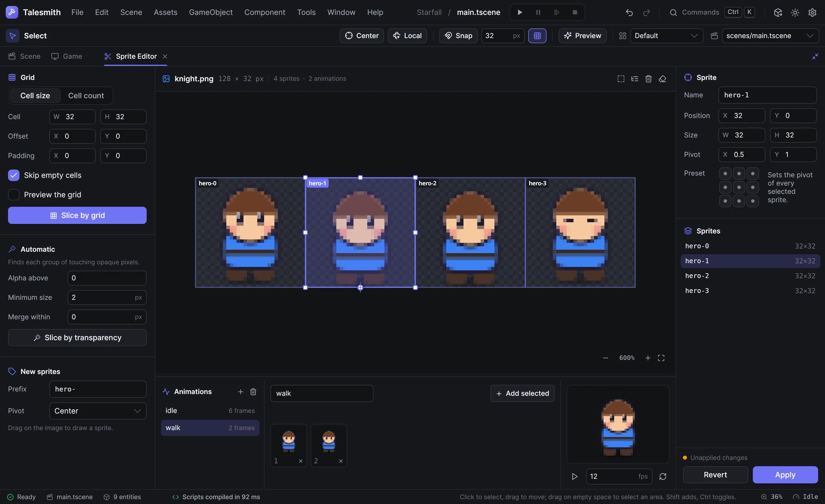This screenshot has height=504, width=825.
Task: Click the eraser clear icon
Action: [662, 79]
